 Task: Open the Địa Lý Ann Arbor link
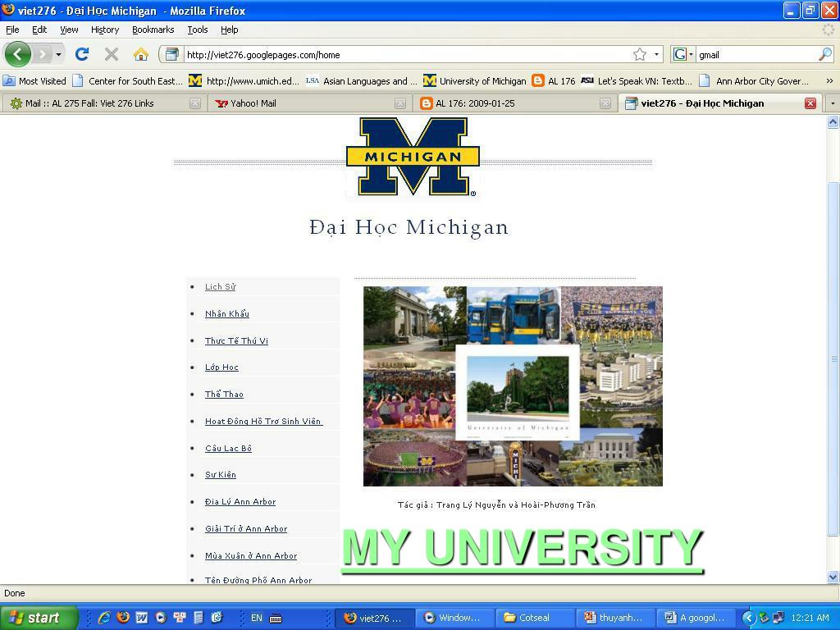(x=240, y=501)
